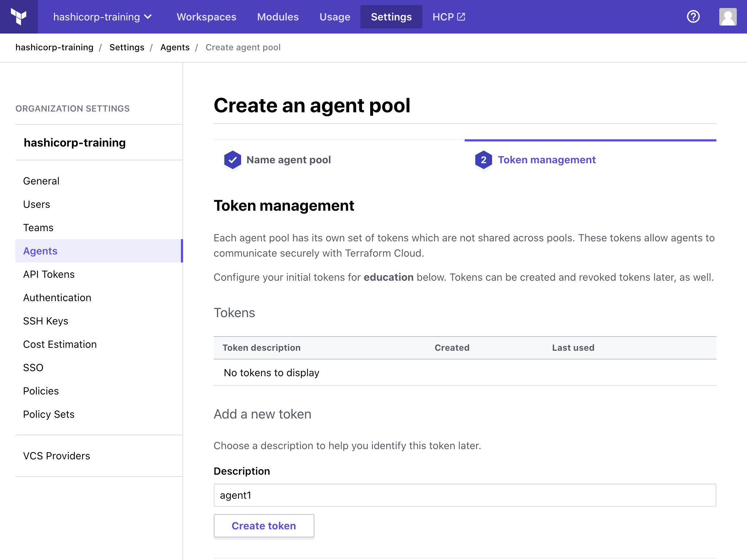
Task: Open Policy Sets in sidebar
Action: coord(98,414)
